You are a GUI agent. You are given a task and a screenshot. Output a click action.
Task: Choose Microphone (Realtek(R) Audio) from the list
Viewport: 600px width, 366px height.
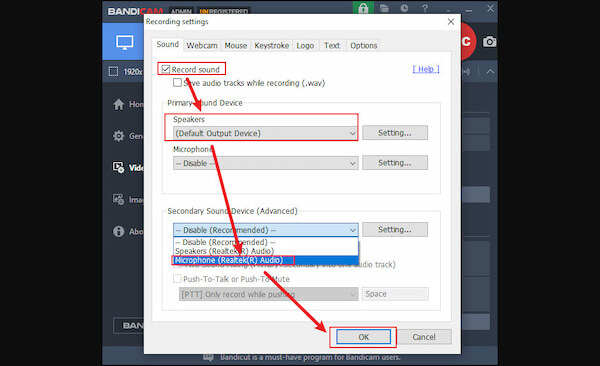pos(266,260)
